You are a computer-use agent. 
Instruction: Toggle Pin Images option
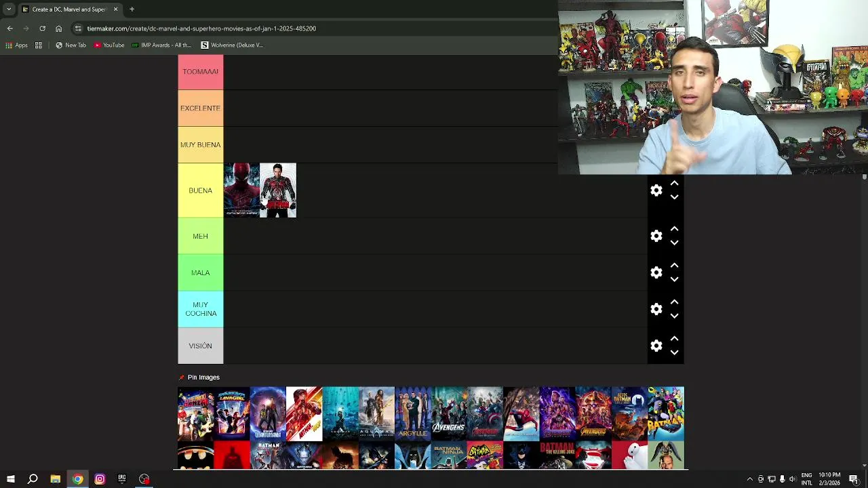(199, 378)
